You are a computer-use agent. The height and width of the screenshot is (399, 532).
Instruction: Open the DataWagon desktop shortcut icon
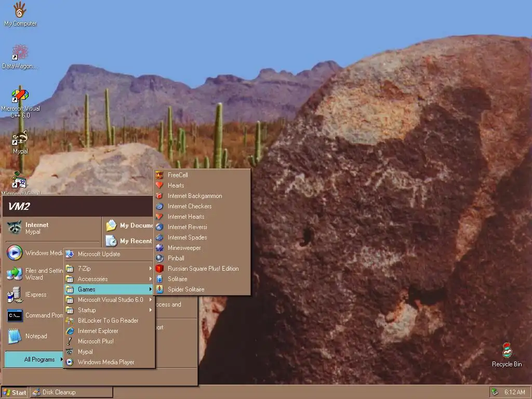tap(20, 52)
